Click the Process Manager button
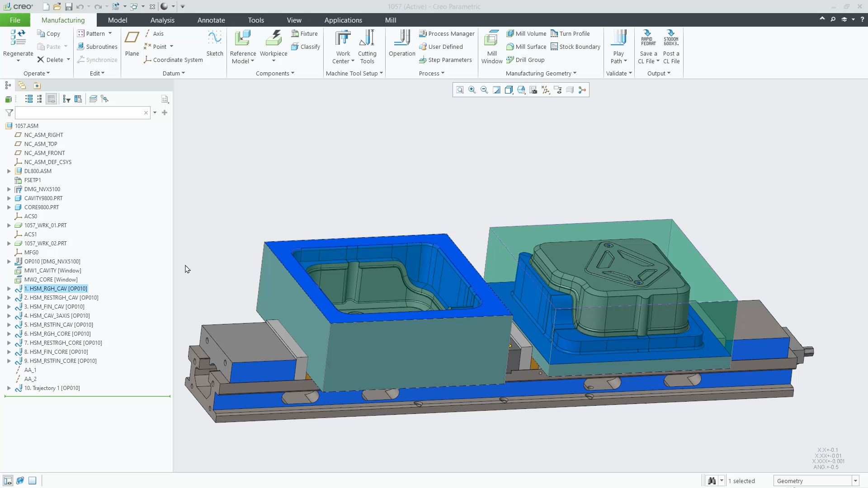The image size is (868, 488). (447, 33)
